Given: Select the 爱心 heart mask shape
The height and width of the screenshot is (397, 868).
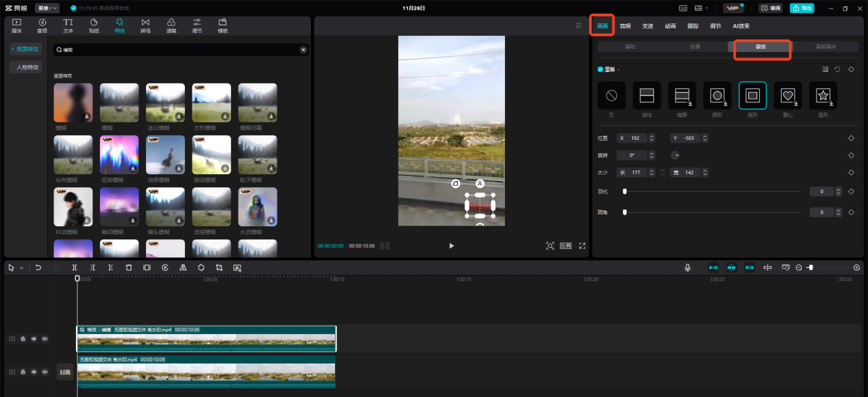Looking at the screenshot, I should (x=788, y=95).
